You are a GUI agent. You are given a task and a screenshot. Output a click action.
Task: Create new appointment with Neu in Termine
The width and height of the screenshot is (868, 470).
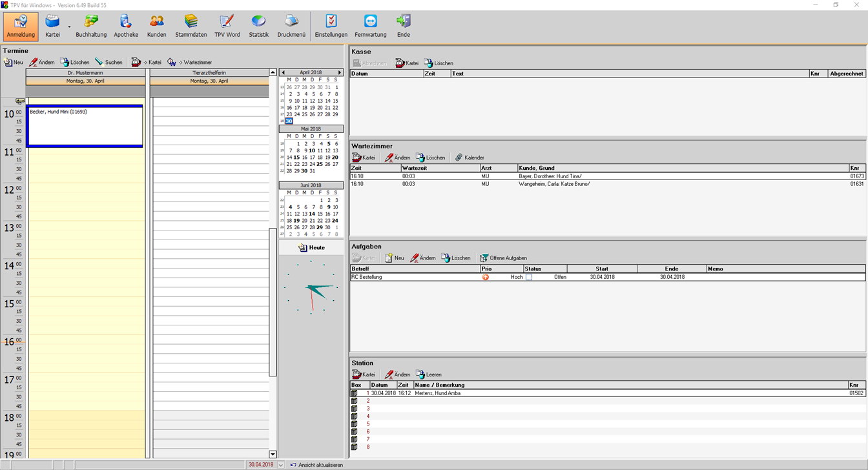pos(14,63)
